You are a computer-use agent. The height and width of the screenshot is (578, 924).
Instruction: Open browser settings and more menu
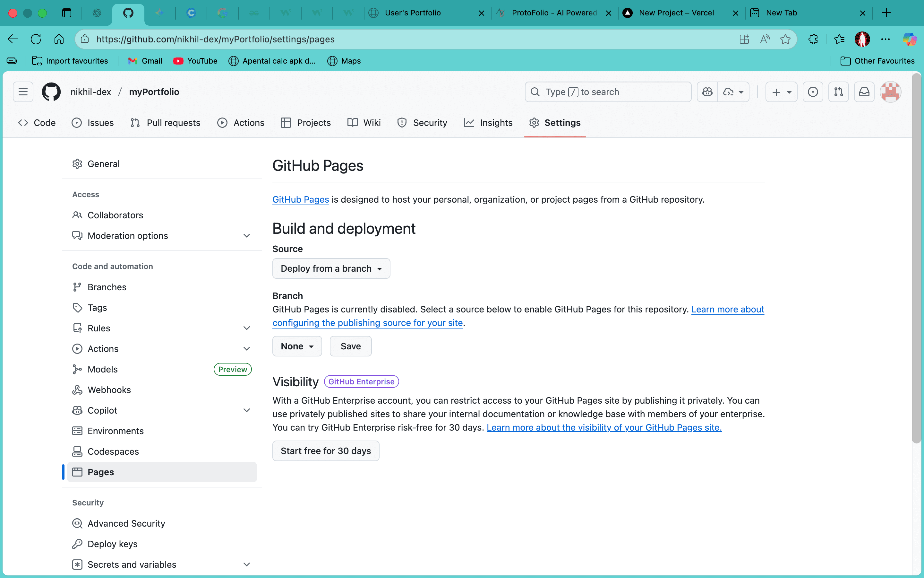click(x=886, y=39)
